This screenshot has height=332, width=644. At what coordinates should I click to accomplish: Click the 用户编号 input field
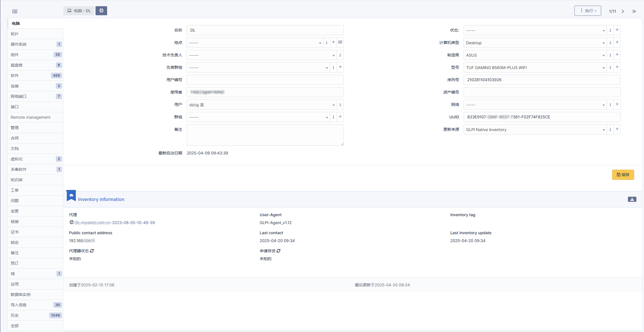point(265,80)
